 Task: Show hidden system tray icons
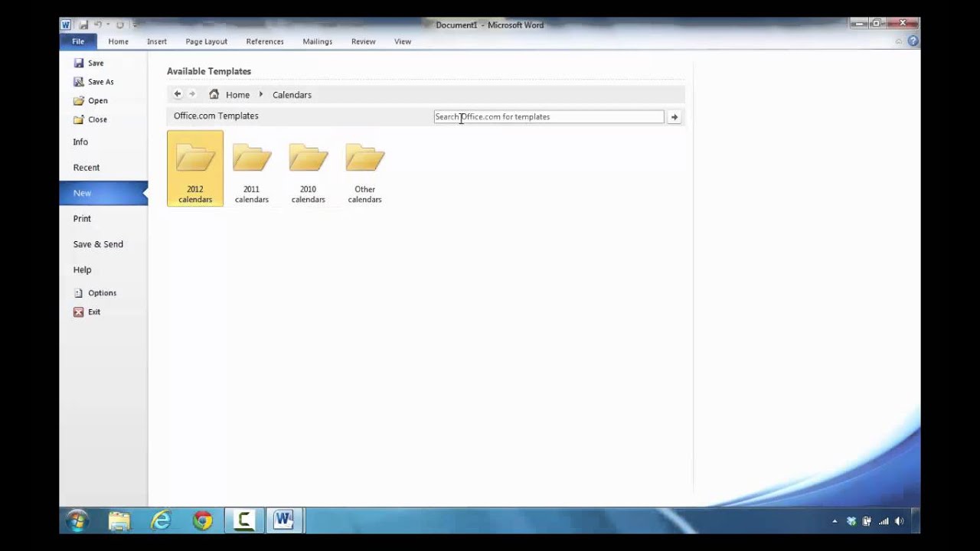pyautogui.click(x=835, y=521)
